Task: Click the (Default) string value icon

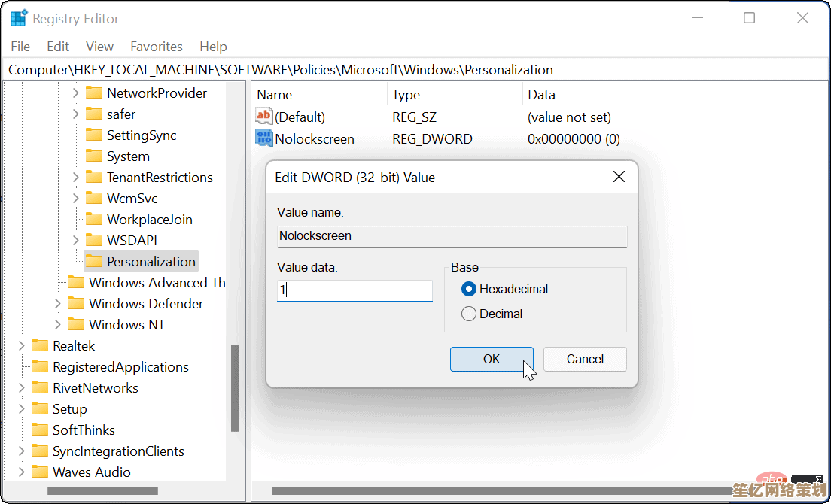Action: pyautogui.click(x=264, y=117)
